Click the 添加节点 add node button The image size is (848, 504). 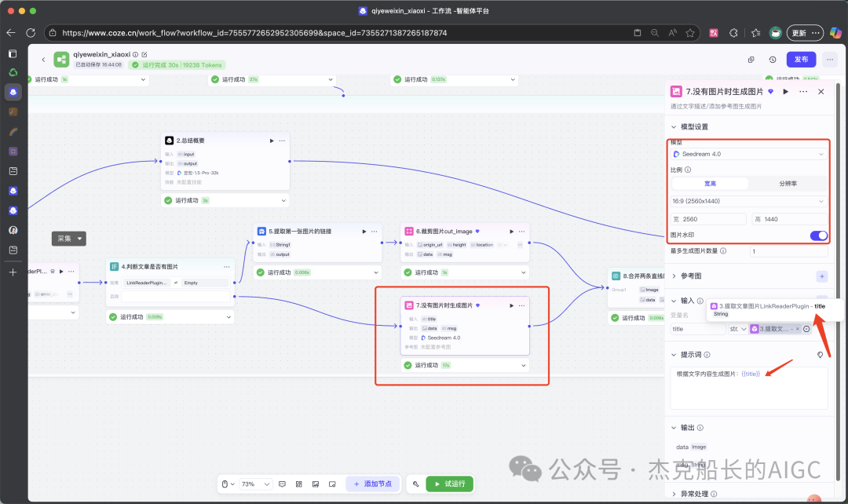pyautogui.click(x=373, y=484)
